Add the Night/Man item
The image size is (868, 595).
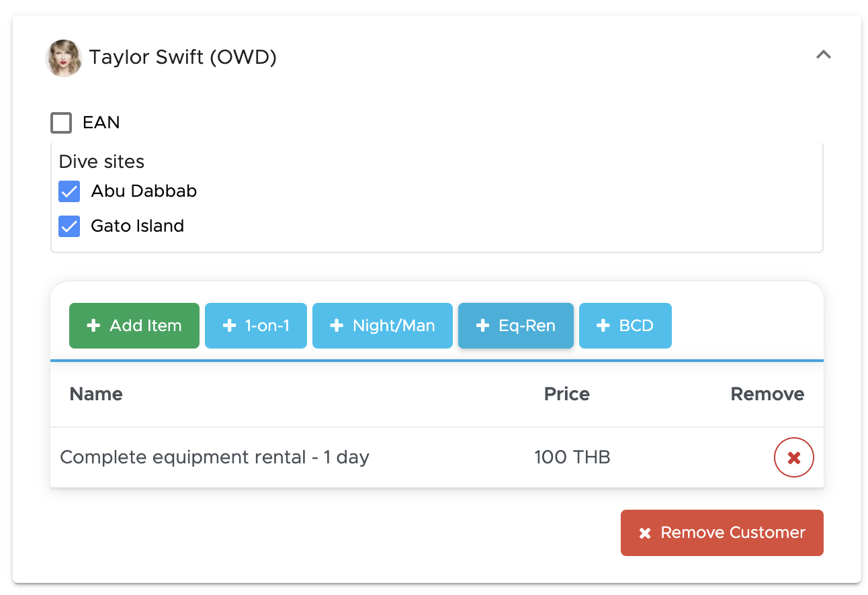pyautogui.click(x=382, y=326)
